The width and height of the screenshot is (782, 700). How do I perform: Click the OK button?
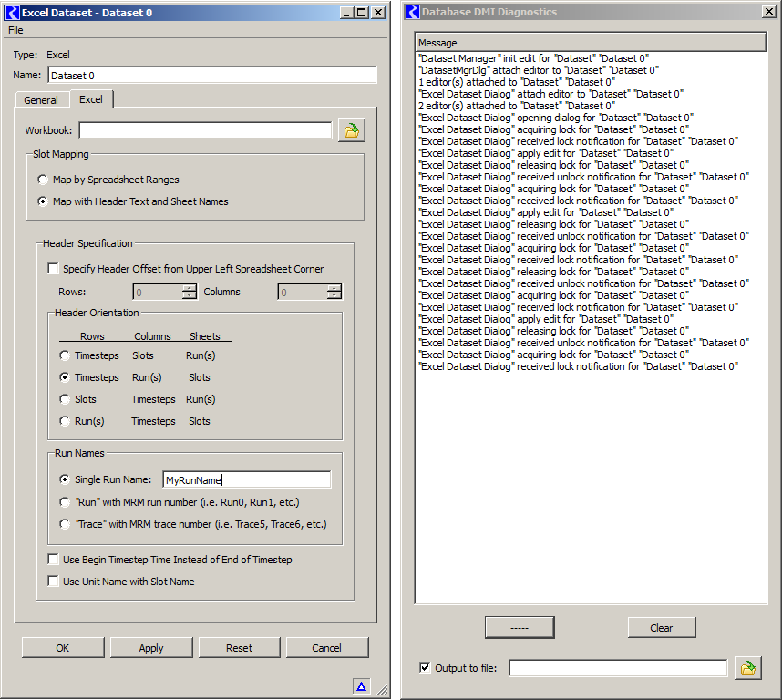pyautogui.click(x=63, y=648)
